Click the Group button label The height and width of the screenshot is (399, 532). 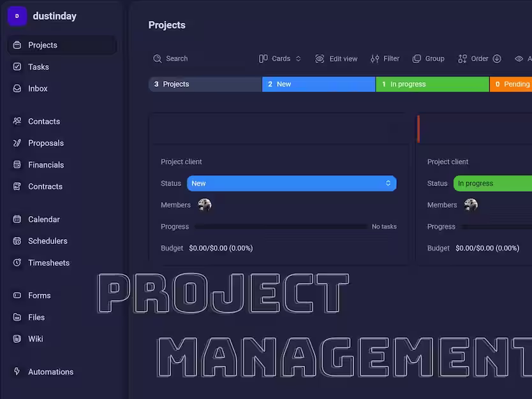point(434,59)
